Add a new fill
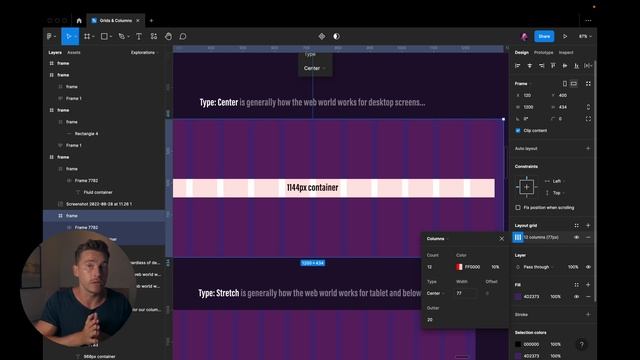640x360 pixels. click(588, 285)
